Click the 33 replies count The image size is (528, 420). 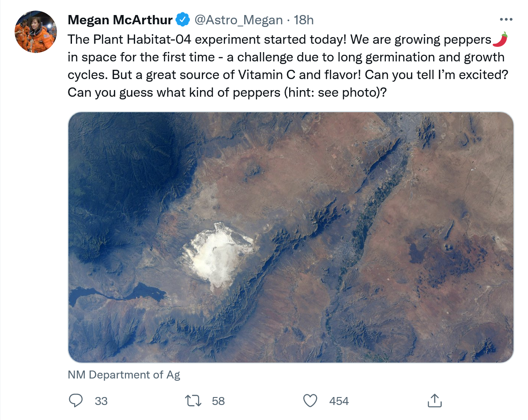click(x=101, y=401)
